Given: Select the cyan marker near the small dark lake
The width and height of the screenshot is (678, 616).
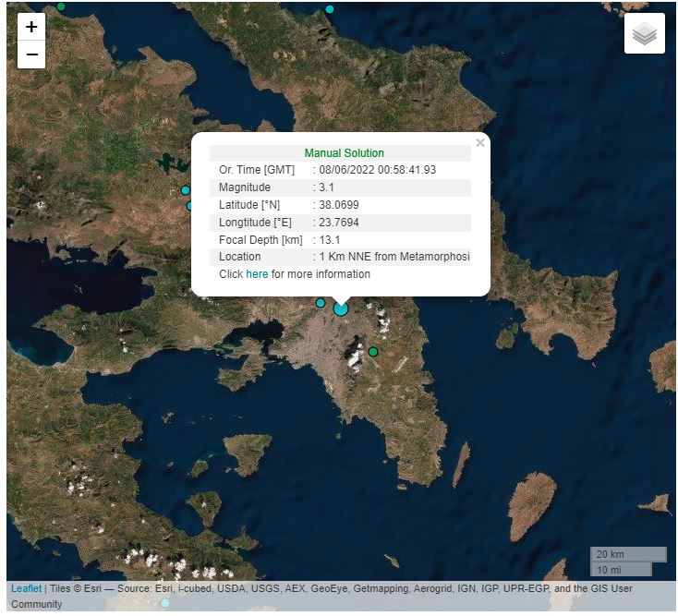Looking at the screenshot, I should [x=186, y=190].
